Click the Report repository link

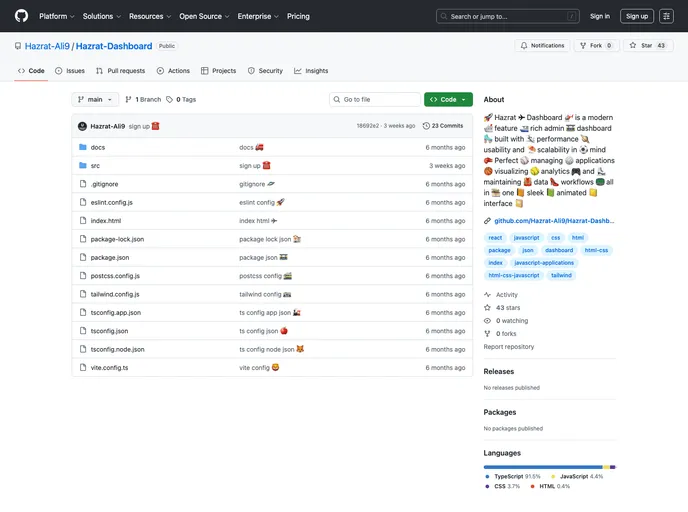[509, 347]
